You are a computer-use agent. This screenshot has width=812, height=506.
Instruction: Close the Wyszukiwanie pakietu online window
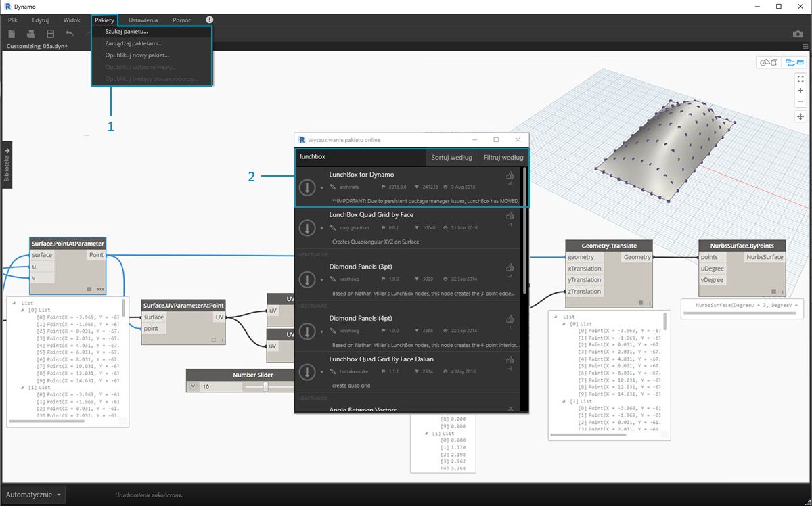tap(518, 140)
